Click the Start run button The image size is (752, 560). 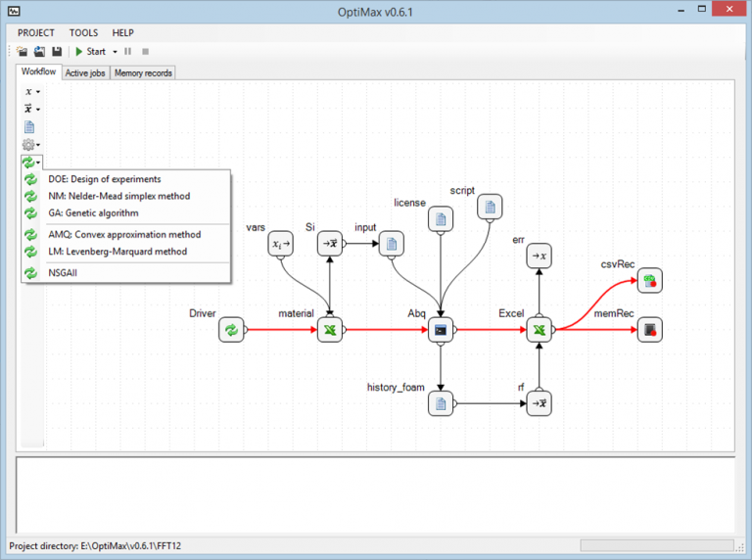click(x=91, y=51)
